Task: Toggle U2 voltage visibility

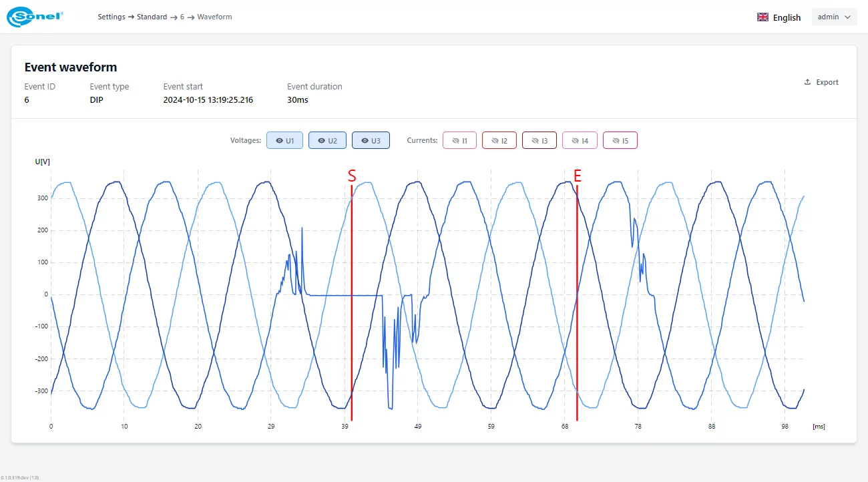Action: coord(327,140)
